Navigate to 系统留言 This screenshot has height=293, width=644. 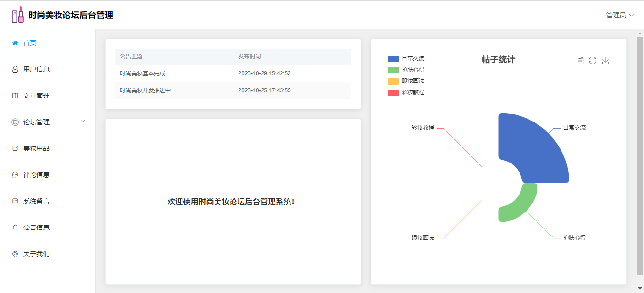coord(48,201)
